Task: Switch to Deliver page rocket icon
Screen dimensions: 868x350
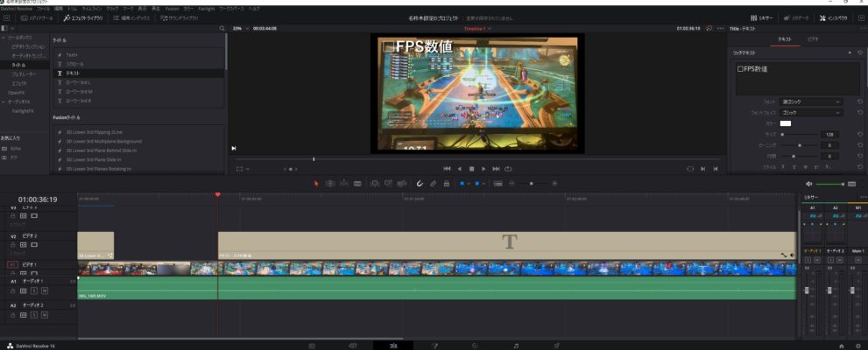Action: pos(556,346)
